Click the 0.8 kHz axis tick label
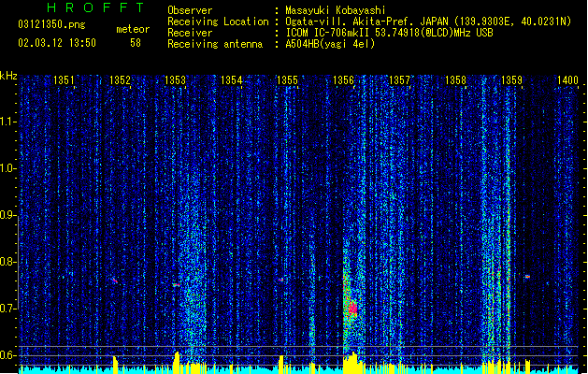 coord(7,262)
